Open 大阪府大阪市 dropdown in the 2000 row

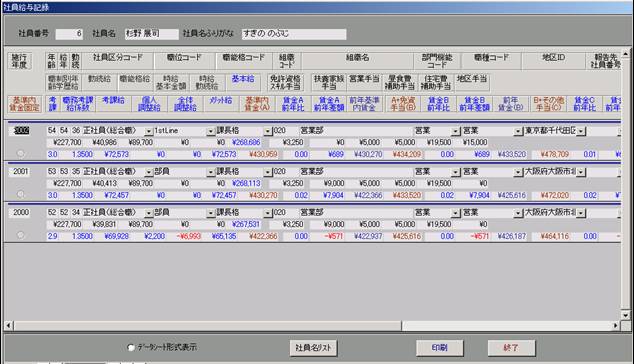coord(581,213)
